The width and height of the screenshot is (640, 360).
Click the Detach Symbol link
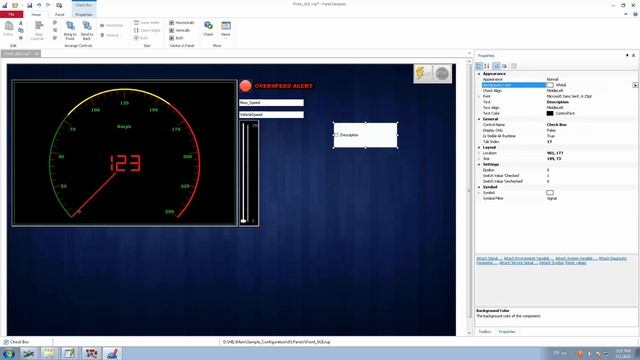(x=551, y=263)
